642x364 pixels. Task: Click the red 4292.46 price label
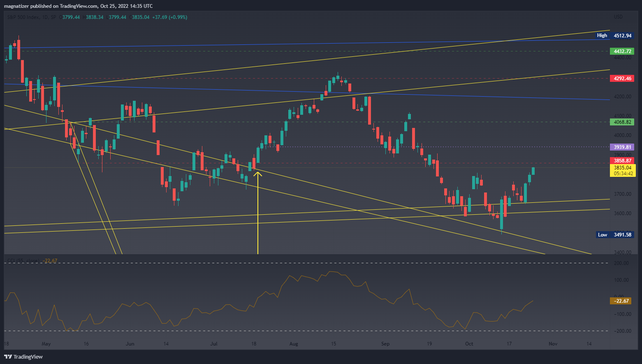click(x=622, y=78)
